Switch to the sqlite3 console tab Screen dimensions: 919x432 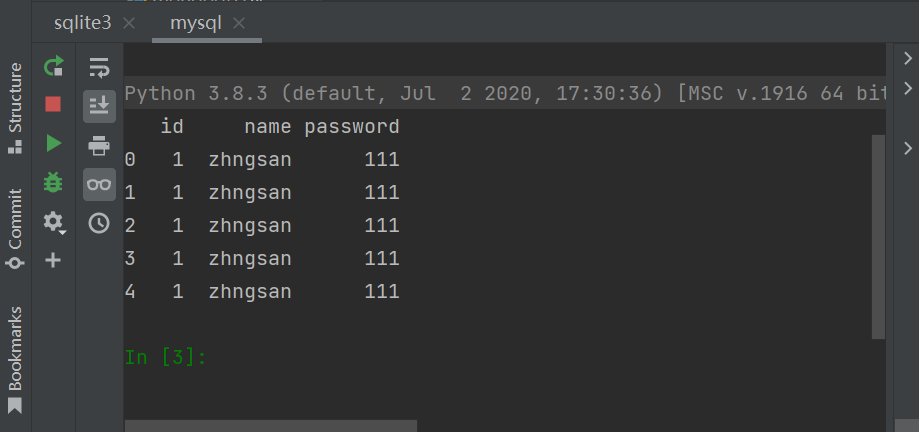[x=82, y=23]
